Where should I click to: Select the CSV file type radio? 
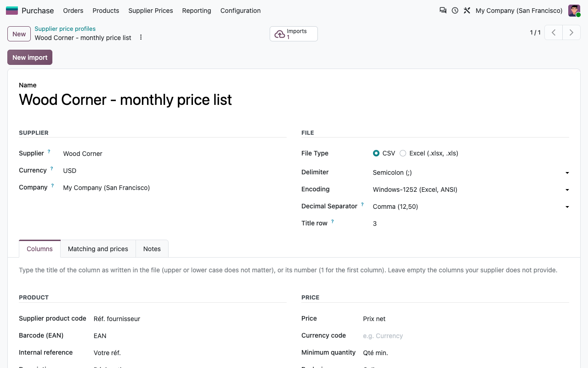tap(376, 153)
